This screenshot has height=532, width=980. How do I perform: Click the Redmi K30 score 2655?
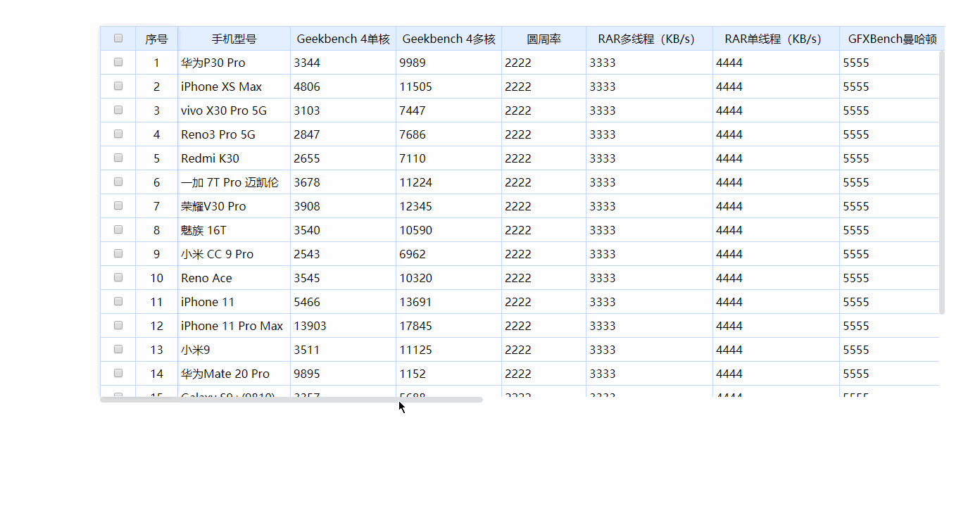(343, 158)
